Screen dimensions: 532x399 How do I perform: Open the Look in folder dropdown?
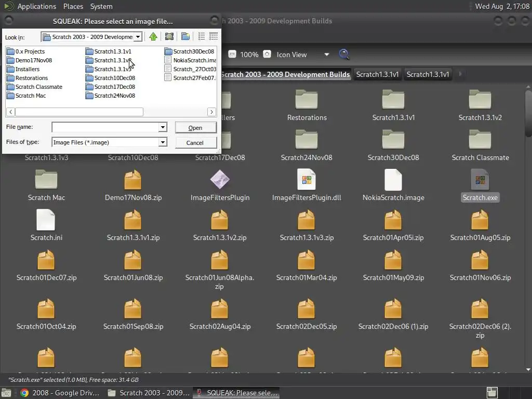tap(138, 37)
